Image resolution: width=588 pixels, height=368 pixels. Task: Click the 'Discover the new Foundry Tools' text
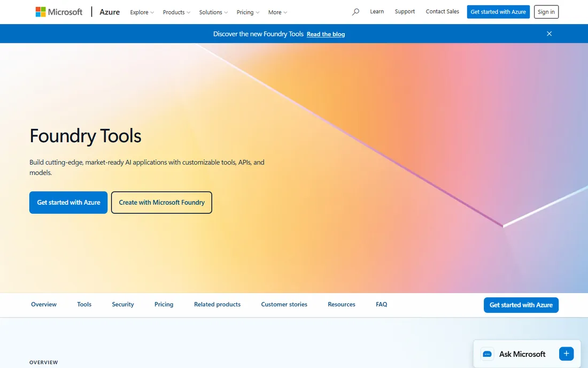[x=258, y=34]
